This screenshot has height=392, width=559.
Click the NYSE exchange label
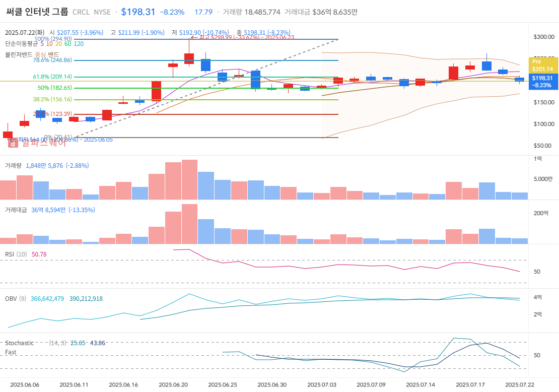tap(102, 12)
